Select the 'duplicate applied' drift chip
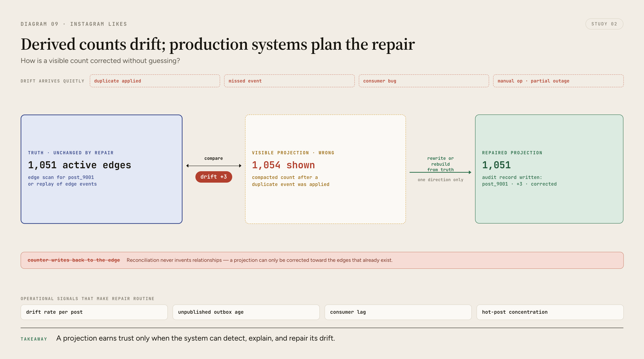This screenshot has width=644, height=359. click(155, 81)
